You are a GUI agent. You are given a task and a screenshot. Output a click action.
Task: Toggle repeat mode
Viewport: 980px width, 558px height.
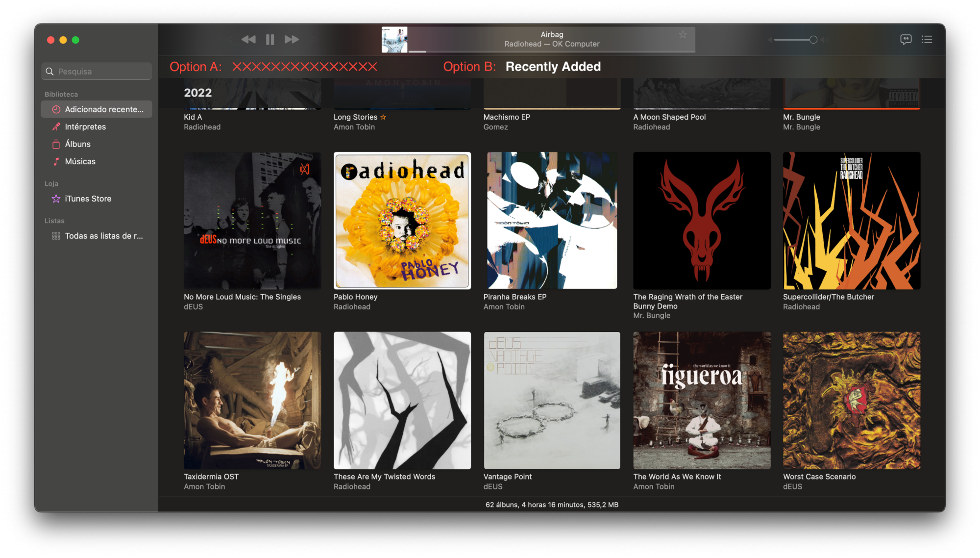[x=313, y=39]
